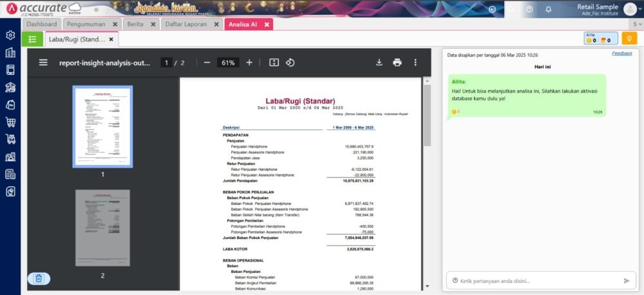Click the fit to page icon
The width and height of the screenshot is (644, 295).
click(274, 62)
